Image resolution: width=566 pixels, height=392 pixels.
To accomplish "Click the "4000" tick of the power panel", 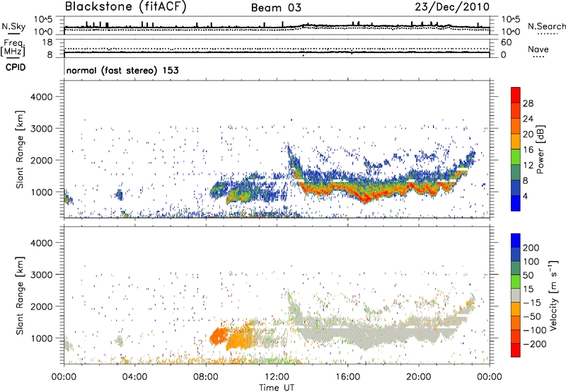I will point(41,97).
